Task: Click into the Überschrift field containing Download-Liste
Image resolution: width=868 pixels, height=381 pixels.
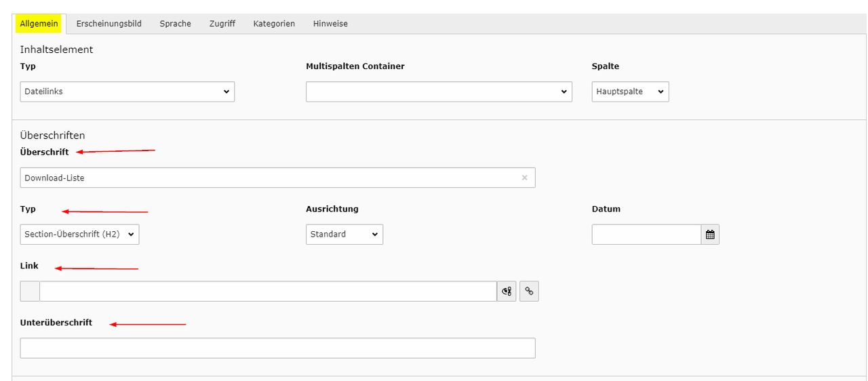Action: tap(268, 178)
